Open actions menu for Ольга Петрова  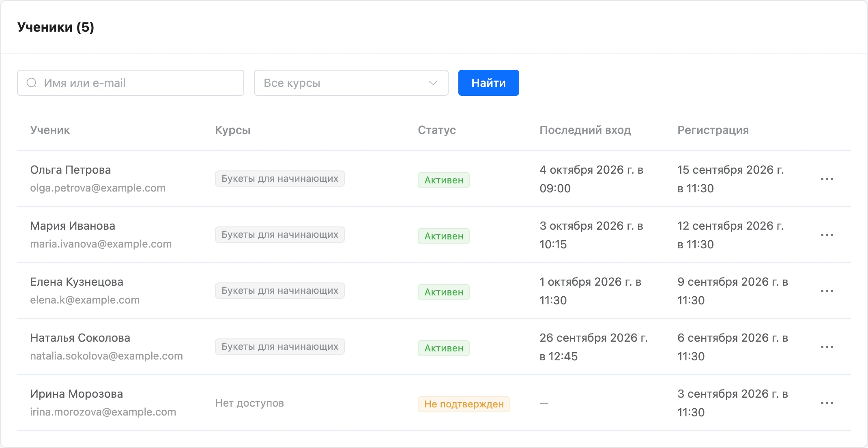[827, 179]
